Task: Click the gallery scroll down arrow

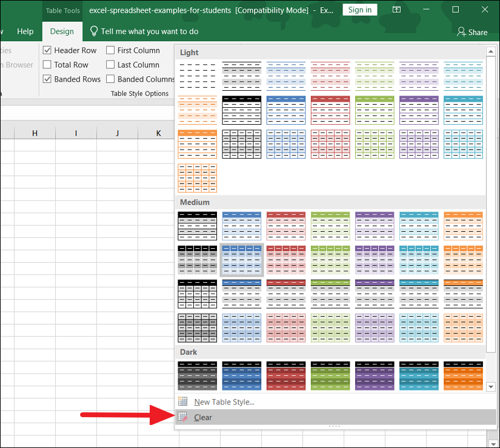Action: click(491, 387)
